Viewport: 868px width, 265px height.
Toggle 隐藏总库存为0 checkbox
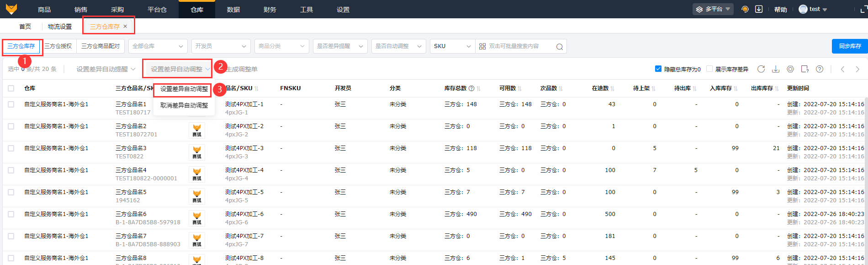pos(658,69)
